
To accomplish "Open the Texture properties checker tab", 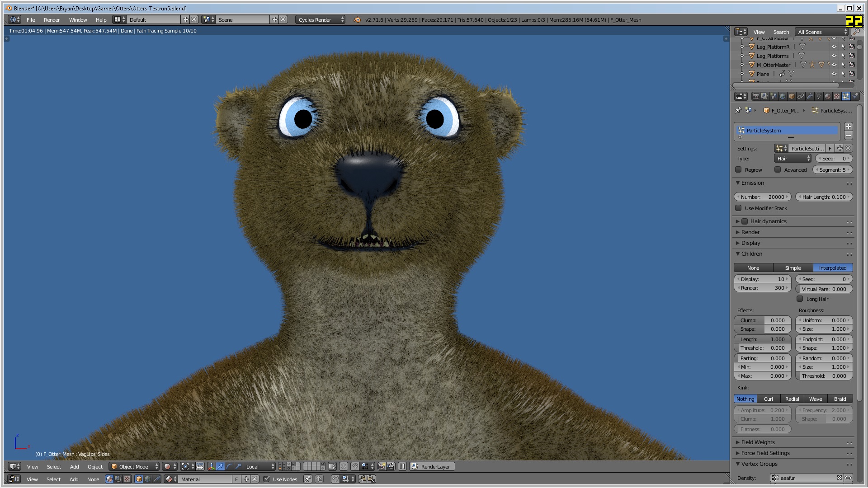I will (837, 96).
